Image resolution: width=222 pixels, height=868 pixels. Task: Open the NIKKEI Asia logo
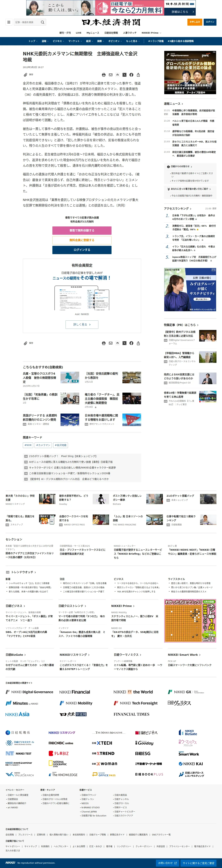point(17,714)
